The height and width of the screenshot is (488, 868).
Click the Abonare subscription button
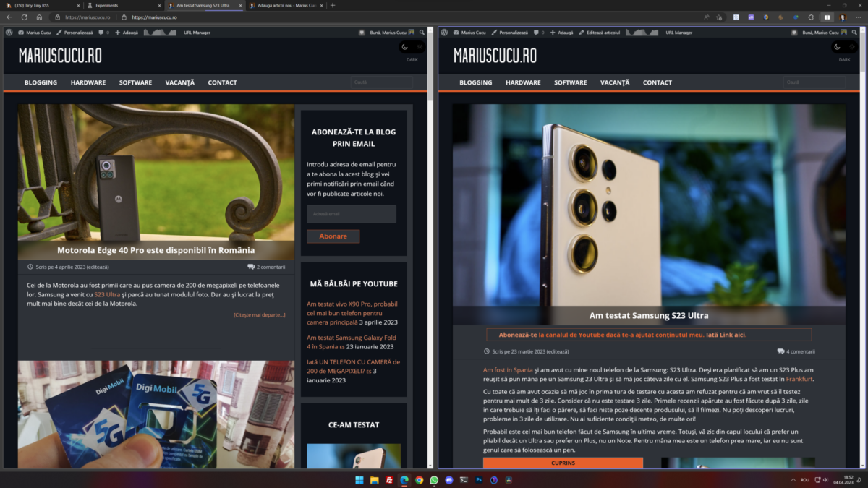pyautogui.click(x=333, y=236)
